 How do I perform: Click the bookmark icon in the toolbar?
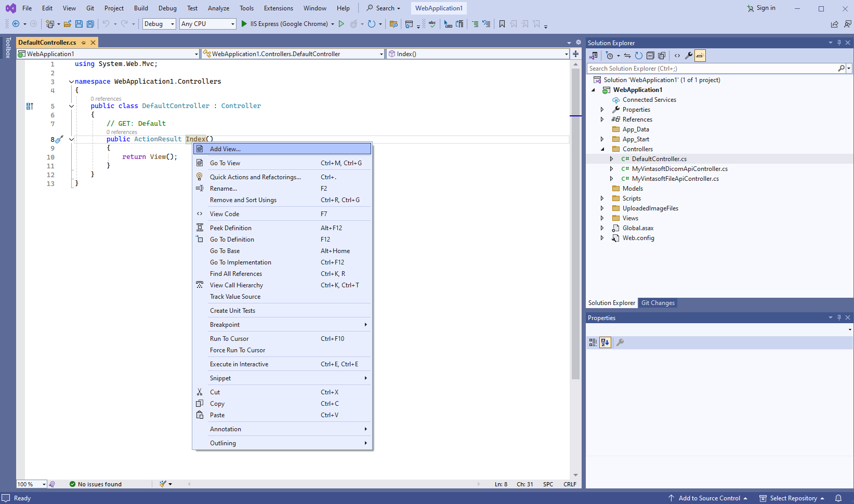502,24
